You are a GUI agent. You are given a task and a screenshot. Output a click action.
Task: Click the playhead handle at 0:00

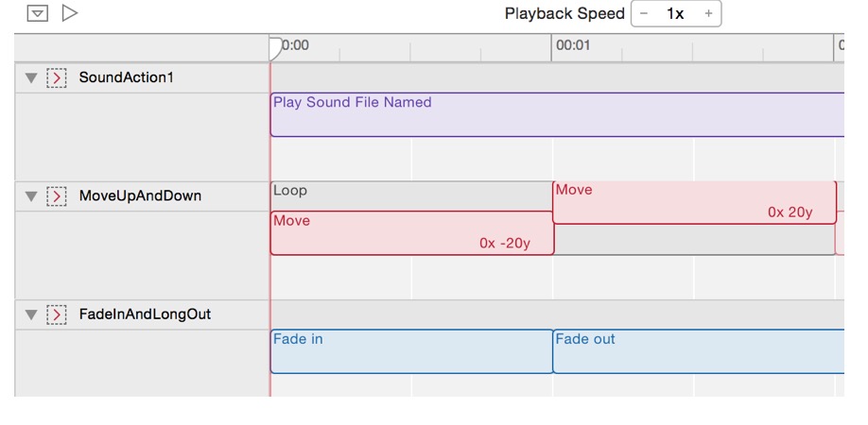pos(275,47)
